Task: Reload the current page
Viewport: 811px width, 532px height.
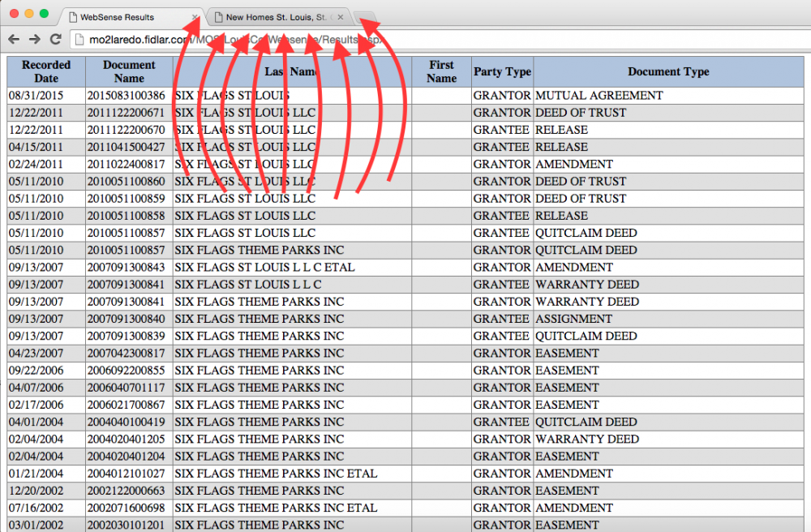Action: (x=55, y=39)
